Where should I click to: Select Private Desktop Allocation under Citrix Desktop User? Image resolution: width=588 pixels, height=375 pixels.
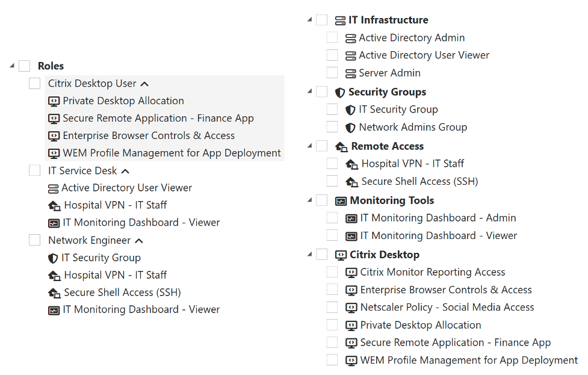coord(123,101)
